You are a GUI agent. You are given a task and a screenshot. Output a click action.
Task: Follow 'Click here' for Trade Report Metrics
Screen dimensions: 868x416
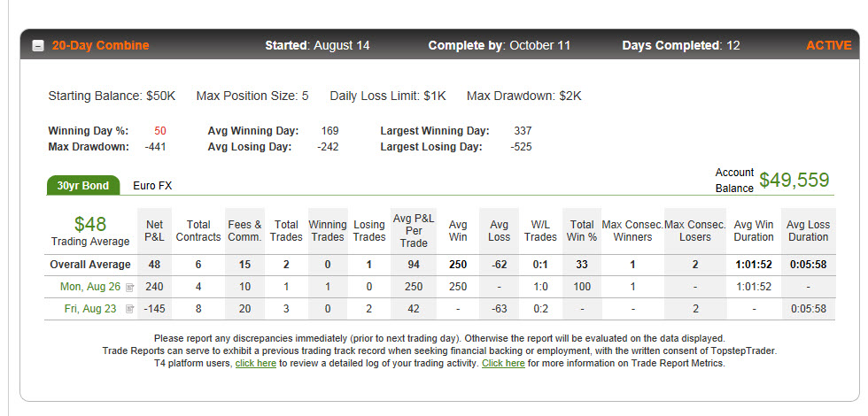point(503,364)
